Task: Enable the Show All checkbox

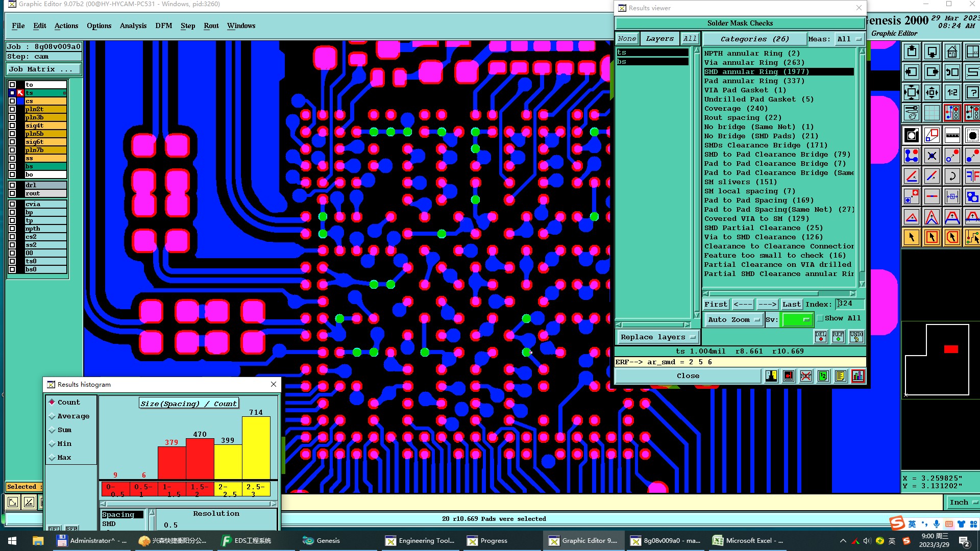Action: pyautogui.click(x=820, y=318)
